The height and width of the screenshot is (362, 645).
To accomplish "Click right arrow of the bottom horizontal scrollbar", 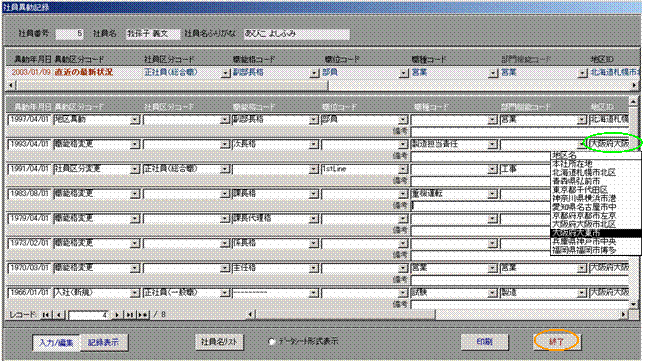I will click(624, 315).
